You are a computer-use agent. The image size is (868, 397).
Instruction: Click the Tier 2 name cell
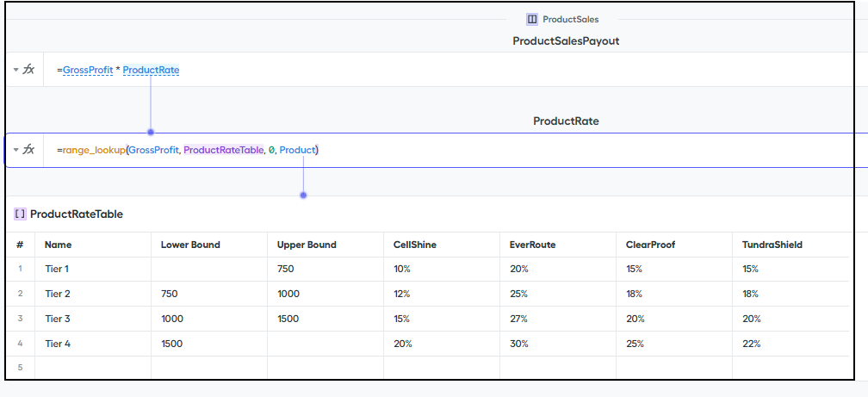(93, 294)
